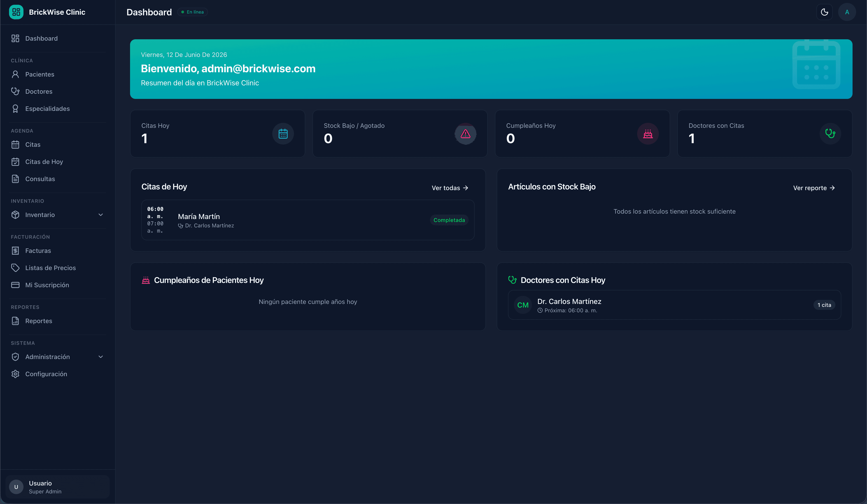Screen dimensions: 867x504
Task: Open Facturas in the sidebar
Action: coord(57,250)
